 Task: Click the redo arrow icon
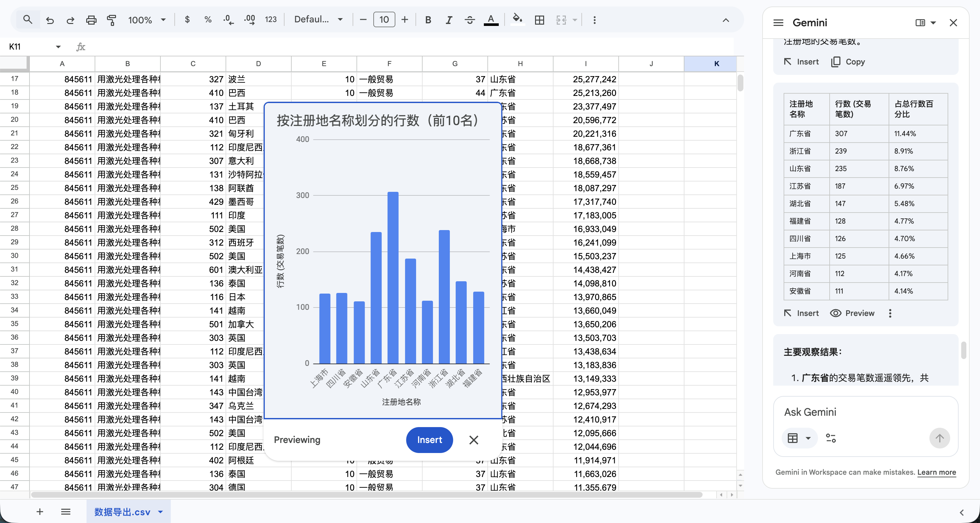click(x=70, y=20)
